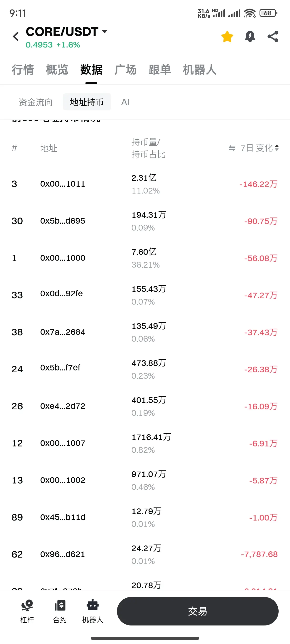This screenshot has width=290, height=644.
Task: Open address 0x5b...d695 row
Action: click(145, 221)
